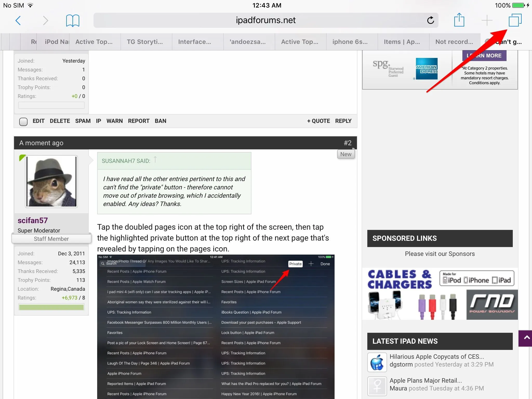Click the green ratings bar for scifan57
532x399 pixels.
(51, 307)
